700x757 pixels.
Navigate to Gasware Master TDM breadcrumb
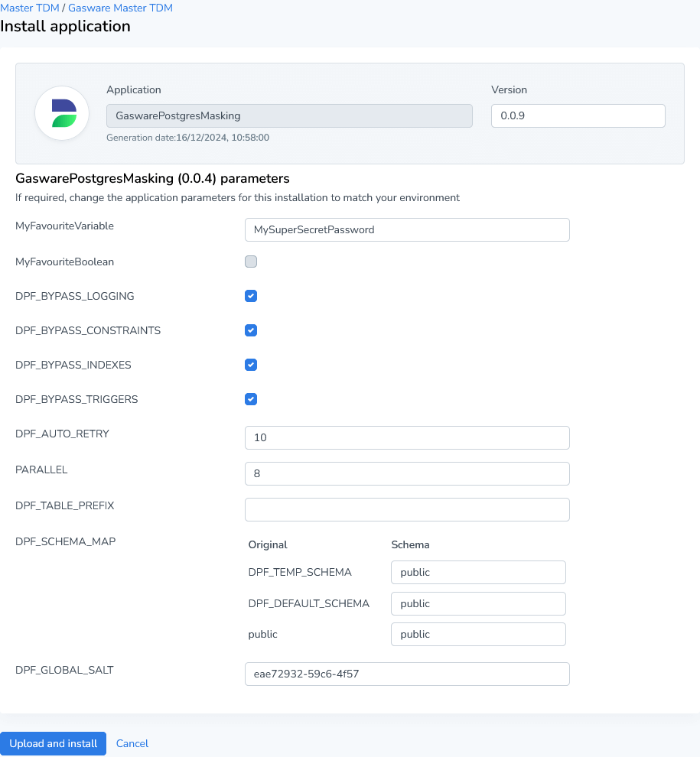point(119,8)
